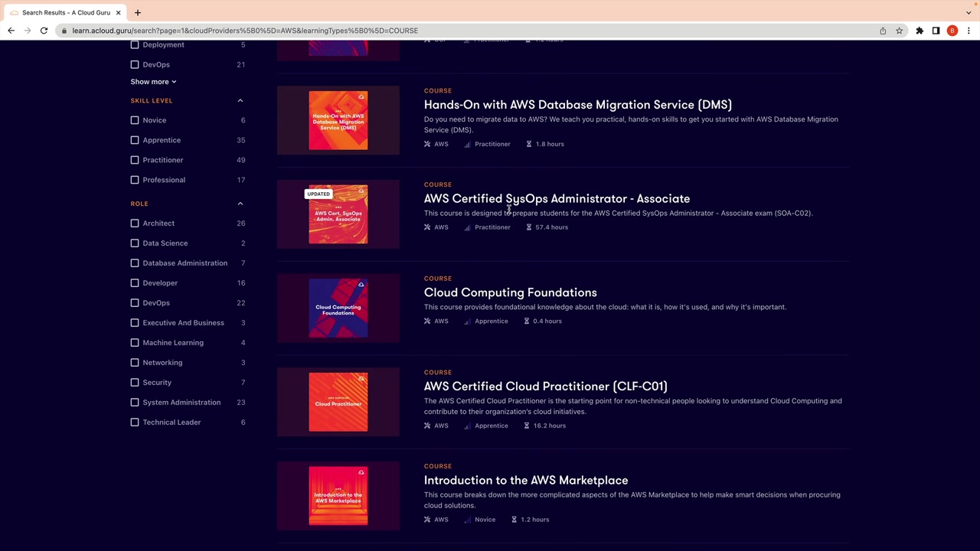The height and width of the screenshot is (551, 980).
Task: Check the Executive And Business filter
Action: pos(135,323)
